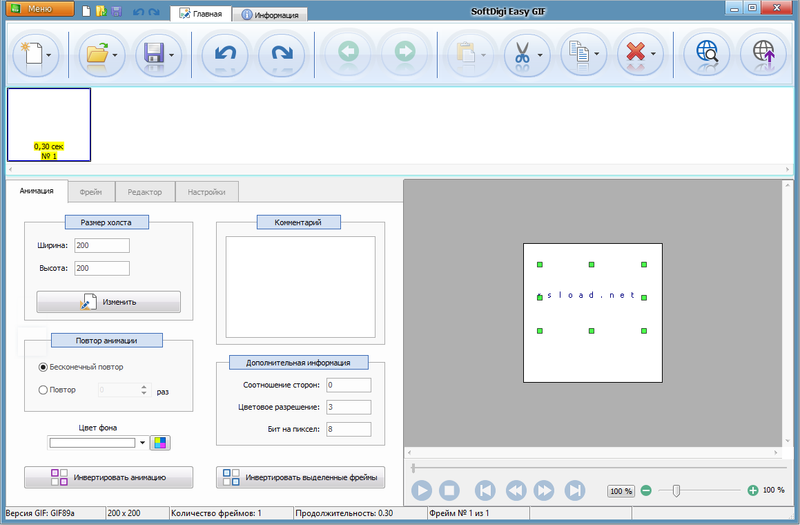Image resolution: width=800 pixels, height=525 pixels.
Task: Click the green minus zoom out icon
Action: (x=646, y=490)
